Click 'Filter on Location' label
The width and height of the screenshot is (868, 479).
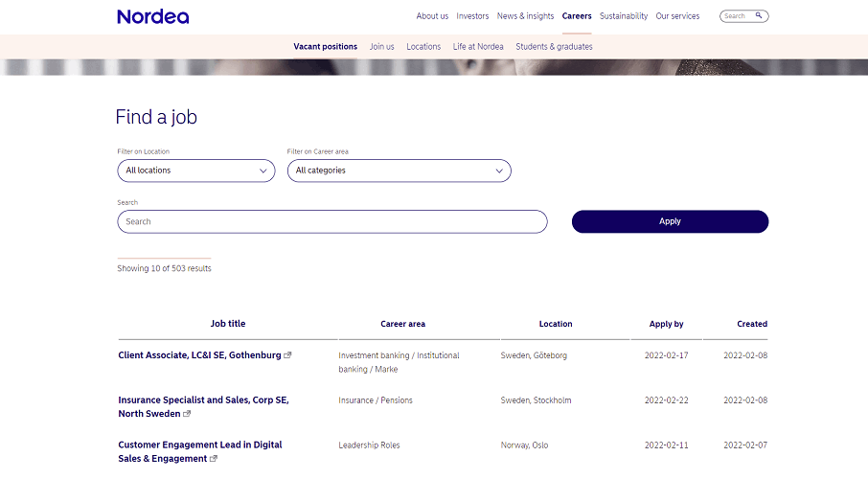pos(144,151)
